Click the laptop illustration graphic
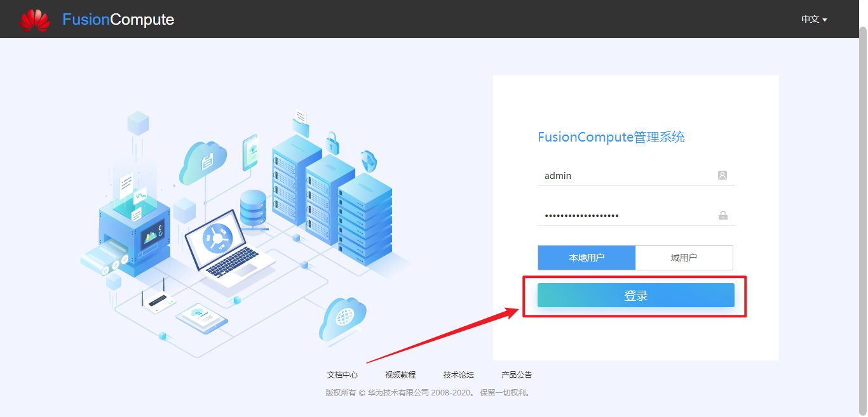 click(x=229, y=251)
